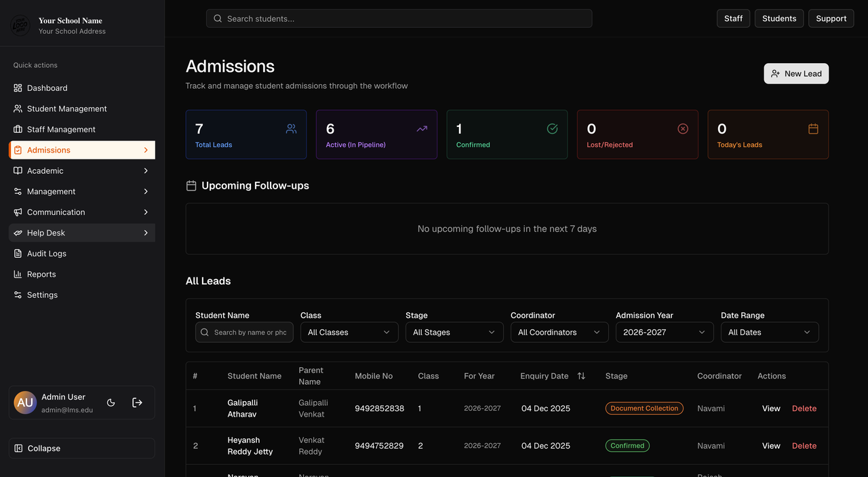Click the Reports bar chart icon
This screenshot has height=477, width=868.
pos(18,274)
